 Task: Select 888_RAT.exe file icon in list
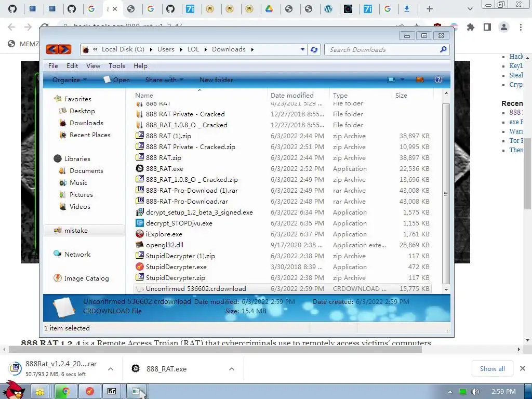pos(139,168)
